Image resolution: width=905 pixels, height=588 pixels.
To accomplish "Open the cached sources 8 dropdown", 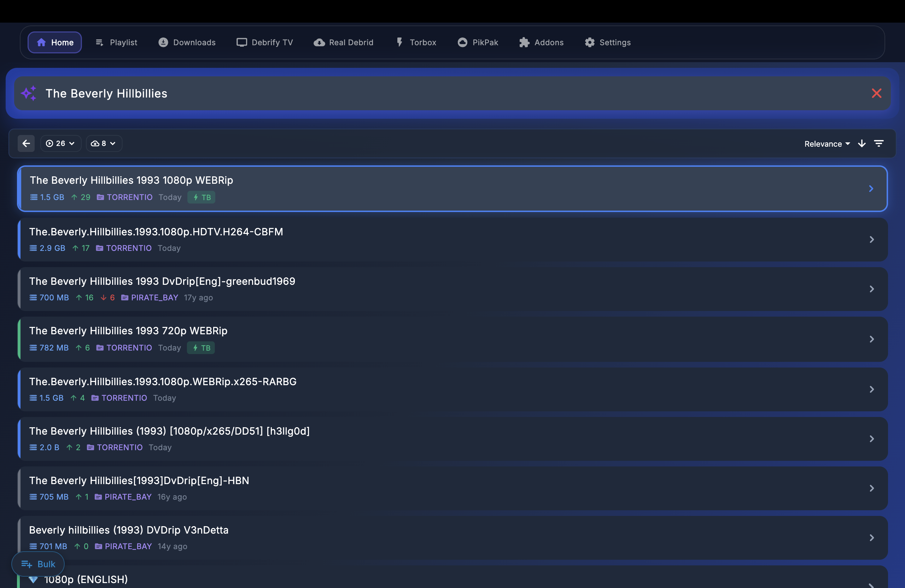I will pyautogui.click(x=104, y=143).
